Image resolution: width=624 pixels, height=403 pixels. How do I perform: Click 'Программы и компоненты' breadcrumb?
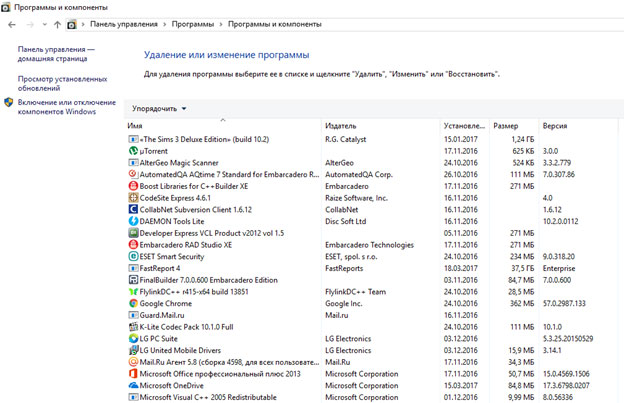[275, 24]
